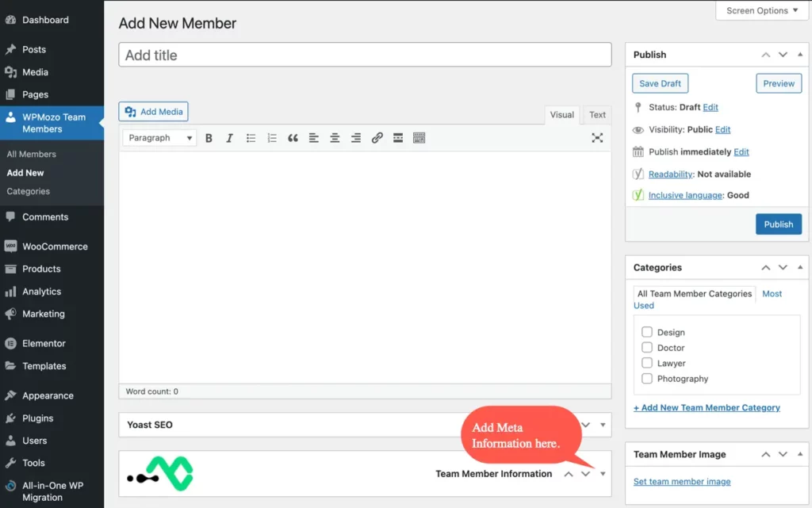Check the Design category
Screen dimensions: 812x508
[x=647, y=332]
